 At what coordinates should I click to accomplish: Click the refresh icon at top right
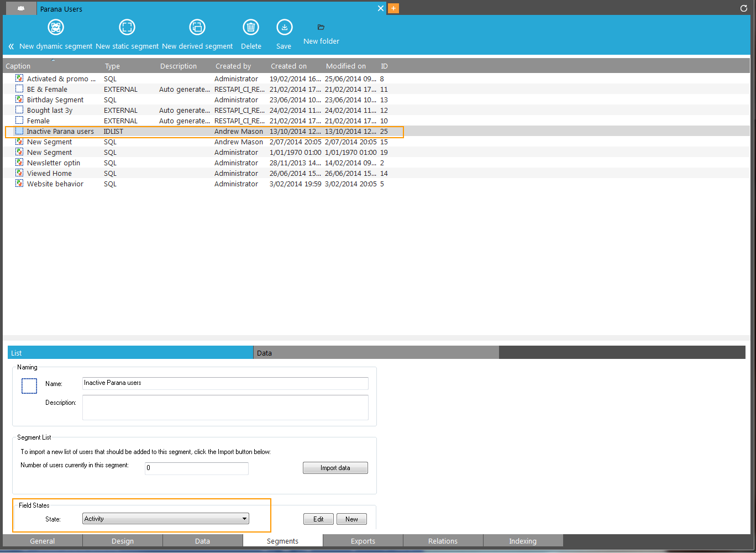743,8
